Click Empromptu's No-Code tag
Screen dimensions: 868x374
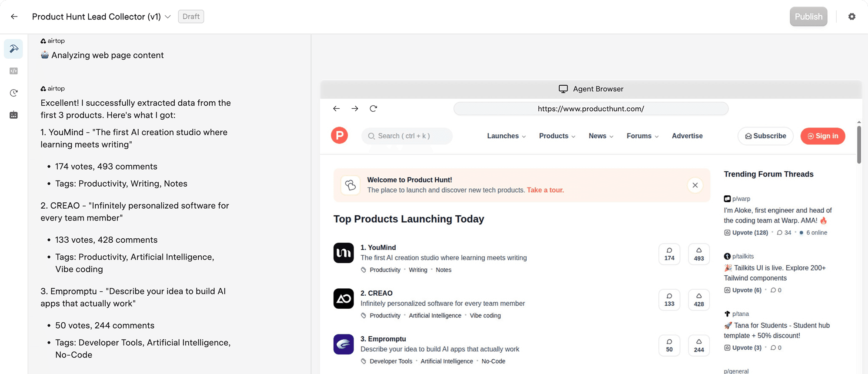(493, 361)
